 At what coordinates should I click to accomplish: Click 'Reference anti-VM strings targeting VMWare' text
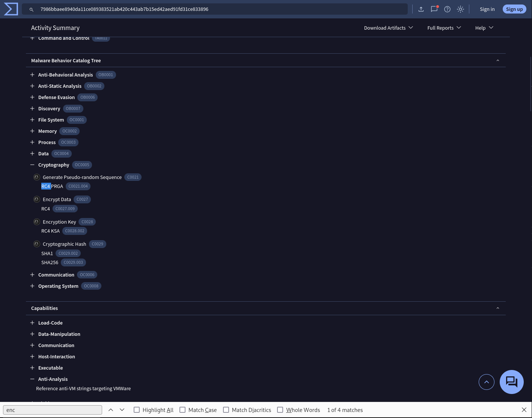coord(83,388)
